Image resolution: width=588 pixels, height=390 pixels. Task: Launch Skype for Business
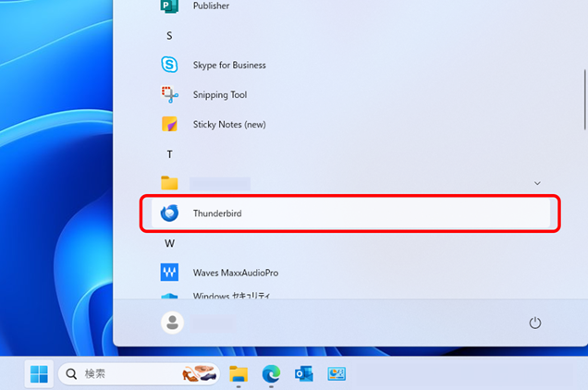click(x=228, y=66)
